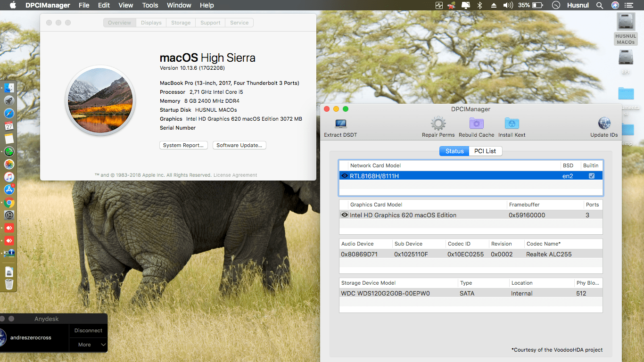Launch iTunes from the dock
The width and height of the screenshot is (644, 362).
pyautogui.click(x=9, y=177)
